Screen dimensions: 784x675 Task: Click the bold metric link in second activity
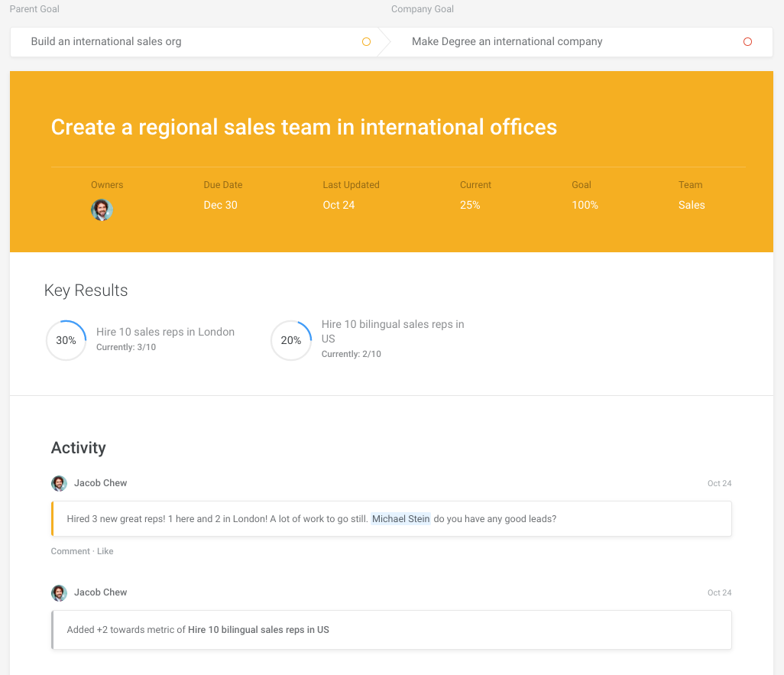click(258, 630)
